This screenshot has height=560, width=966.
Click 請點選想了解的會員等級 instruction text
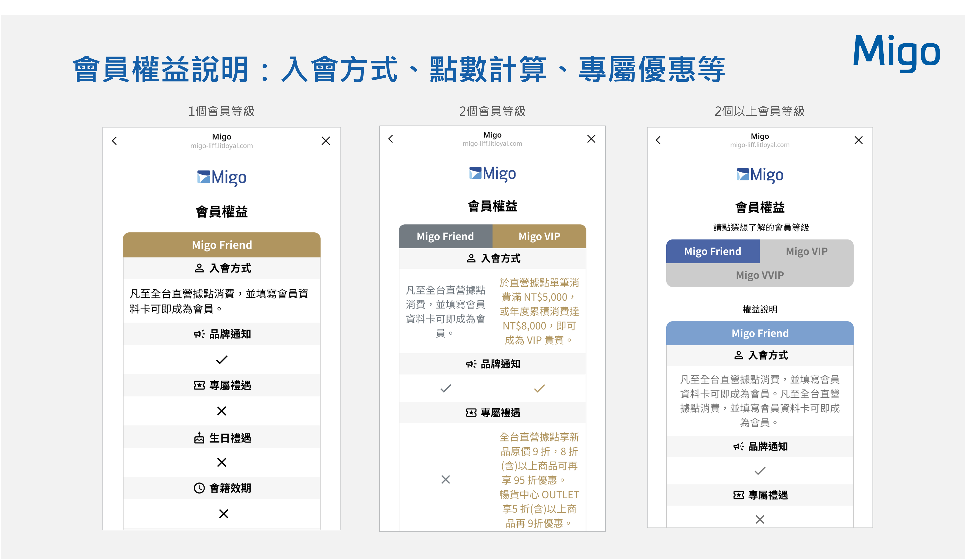point(761,227)
